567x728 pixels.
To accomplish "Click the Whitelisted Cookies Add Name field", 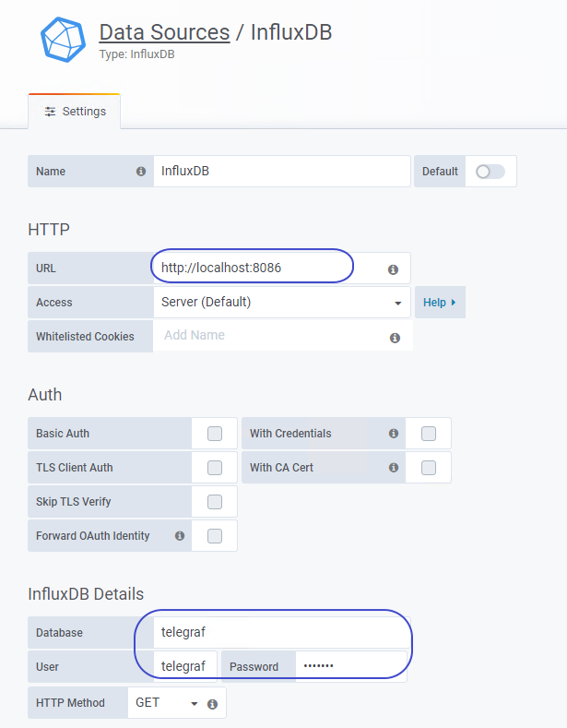I will (282, 336).
